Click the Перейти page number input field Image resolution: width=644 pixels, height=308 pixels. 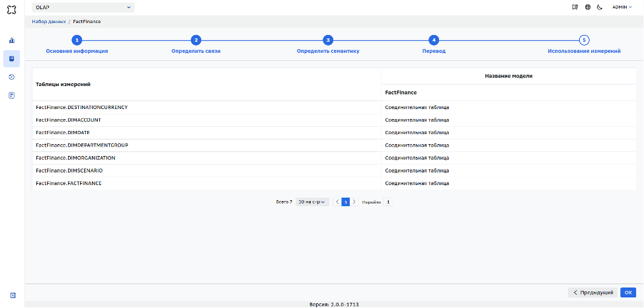[387, 202]
